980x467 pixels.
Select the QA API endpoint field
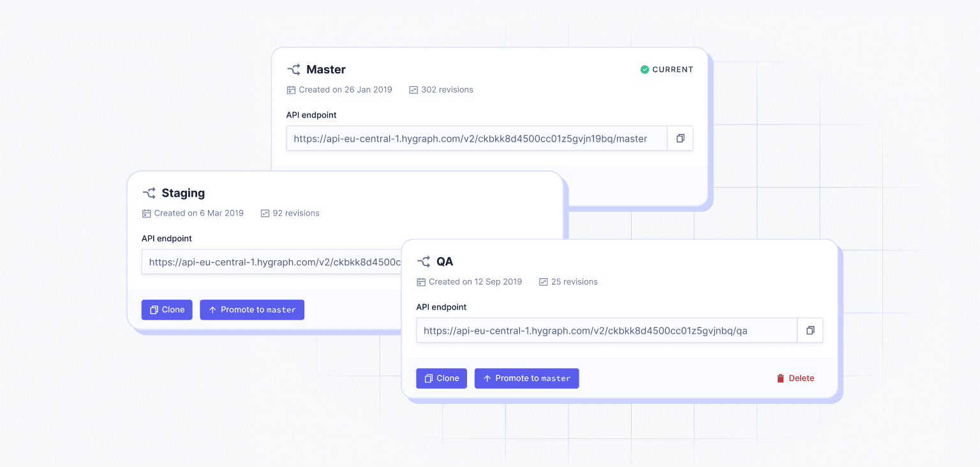point(607,330)
